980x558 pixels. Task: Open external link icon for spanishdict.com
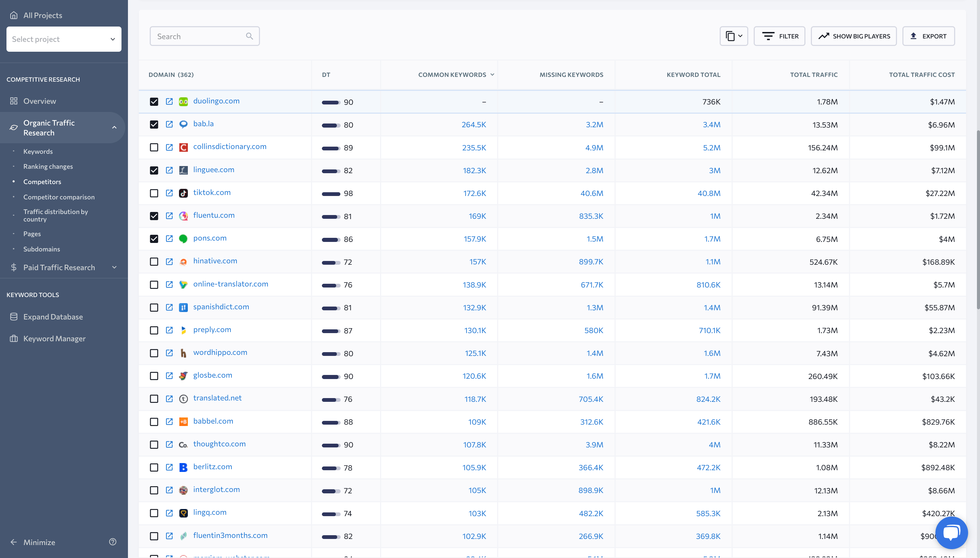169,307
